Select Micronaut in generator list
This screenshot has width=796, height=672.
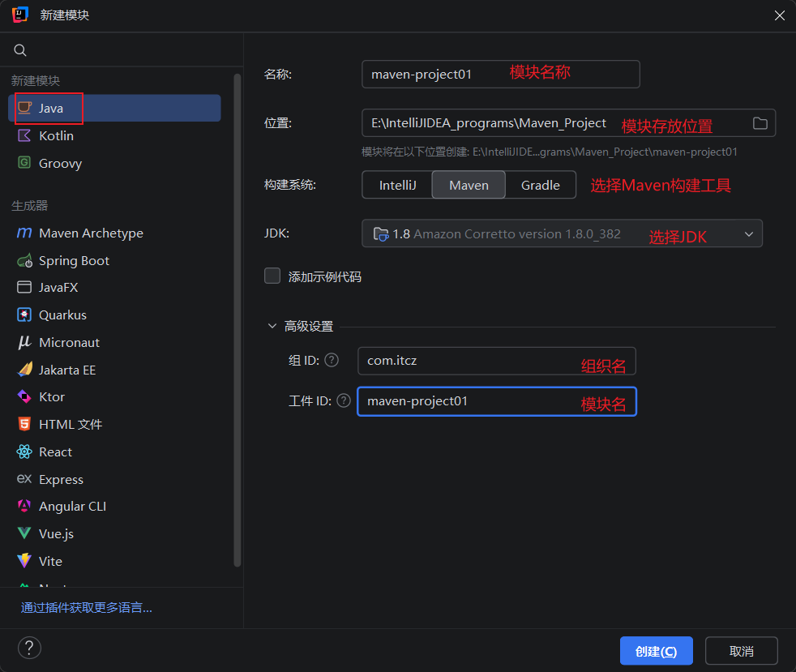pos(114,342)
